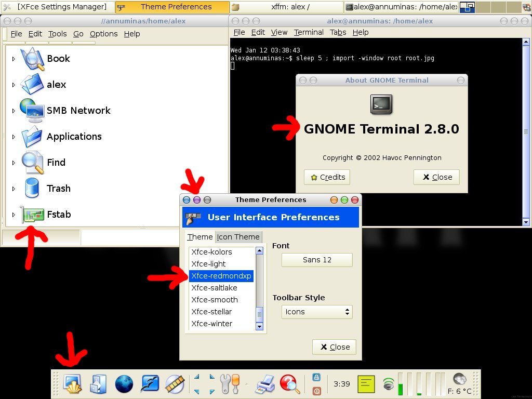Expand the Applications tree node
The height and width of the screenshot is (399, 532).
pyautogui.click(x=14, y=137)
